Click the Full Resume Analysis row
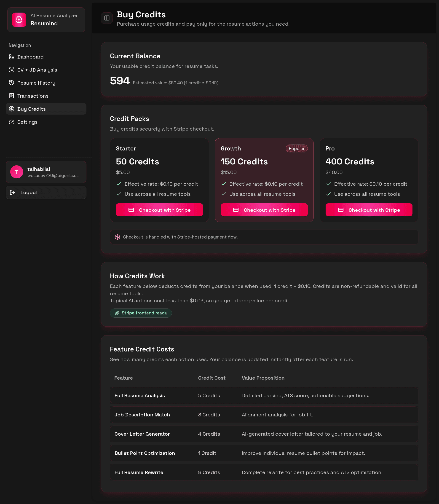 (264, 396)
